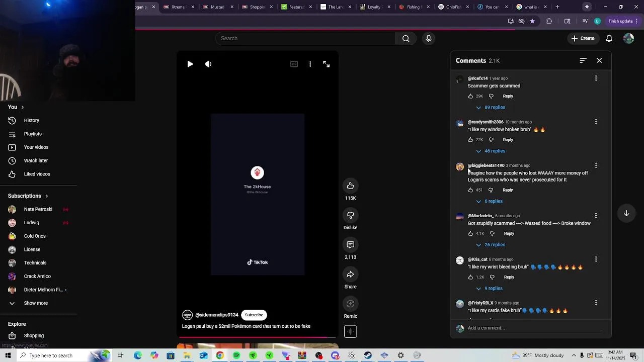
Task: Open the account avatar menu
Action: tap(628, 38)
